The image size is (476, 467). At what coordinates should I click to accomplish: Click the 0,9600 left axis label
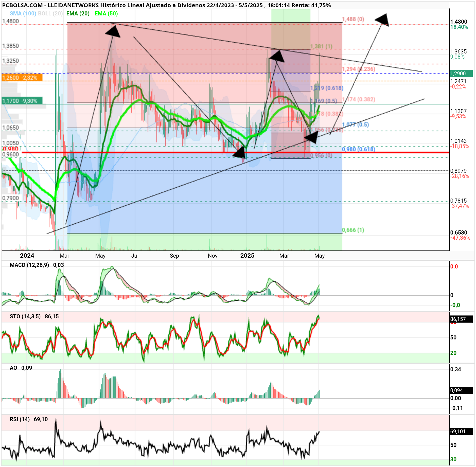[x=11, y=154]
